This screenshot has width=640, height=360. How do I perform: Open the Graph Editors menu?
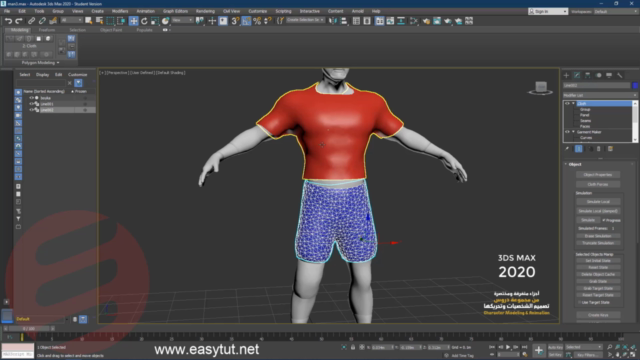[175, 11]
